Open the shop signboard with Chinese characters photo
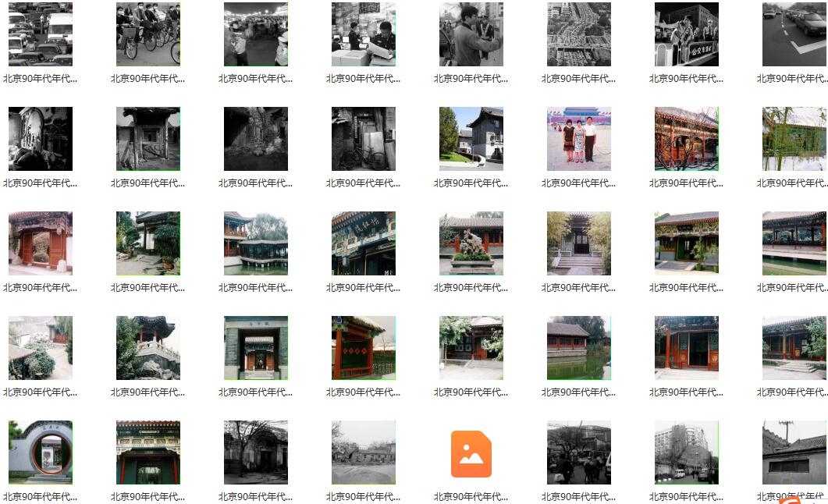Screen dimensions: 828x504 [364, 243]
